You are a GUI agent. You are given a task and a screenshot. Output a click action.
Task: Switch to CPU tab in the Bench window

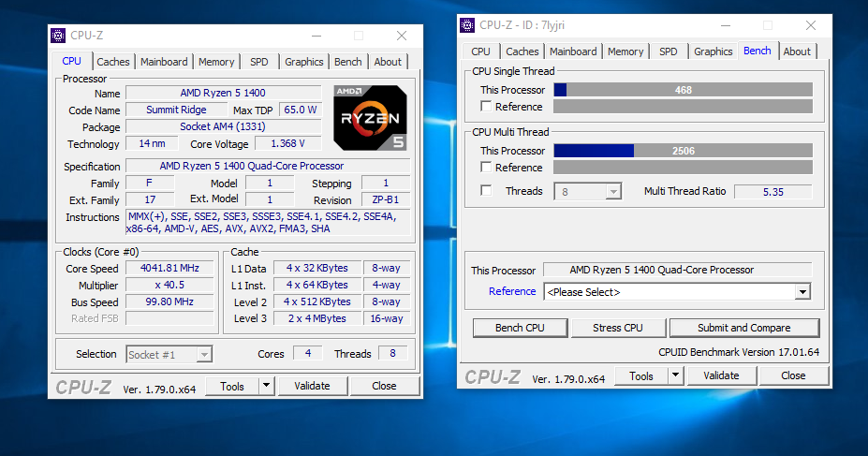(x=480, y=51)
